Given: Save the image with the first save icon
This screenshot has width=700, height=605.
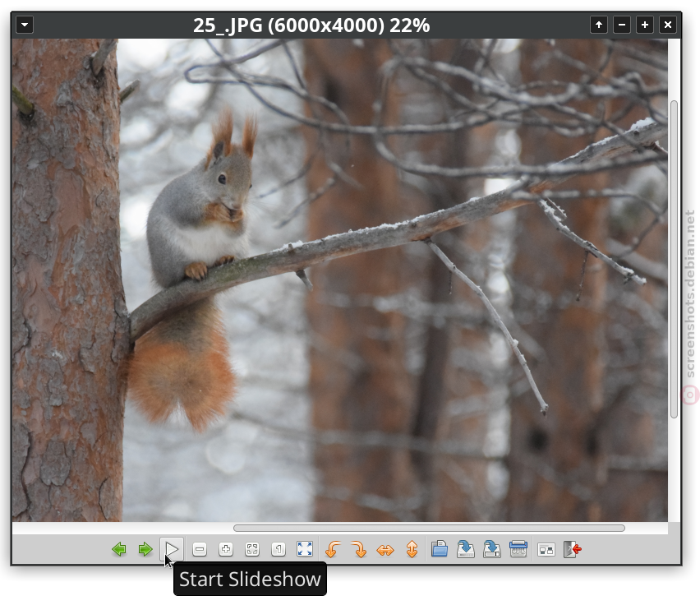Looking at the screenshot, I should (x=466, y=549).
